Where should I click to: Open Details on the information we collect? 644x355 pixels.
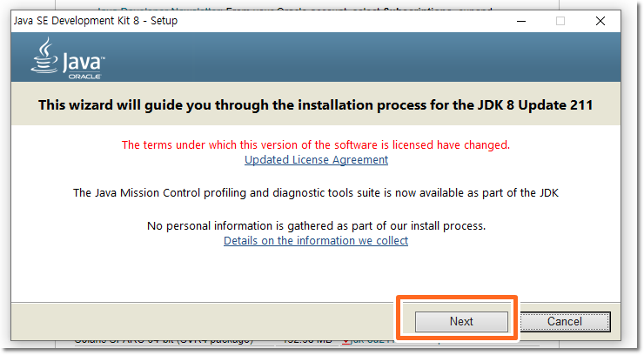(316, 240)
